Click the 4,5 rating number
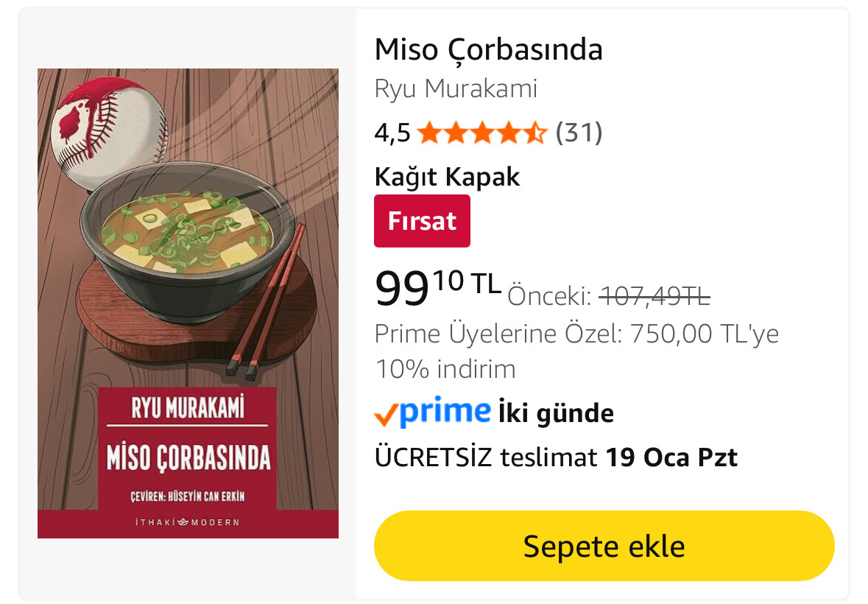Screen dimensions: 868x604 click(x=392, y=133)
